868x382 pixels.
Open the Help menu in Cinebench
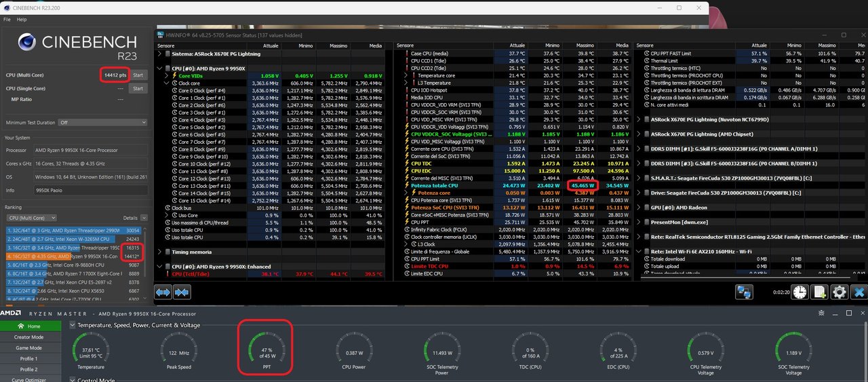(x=22, y=20)
